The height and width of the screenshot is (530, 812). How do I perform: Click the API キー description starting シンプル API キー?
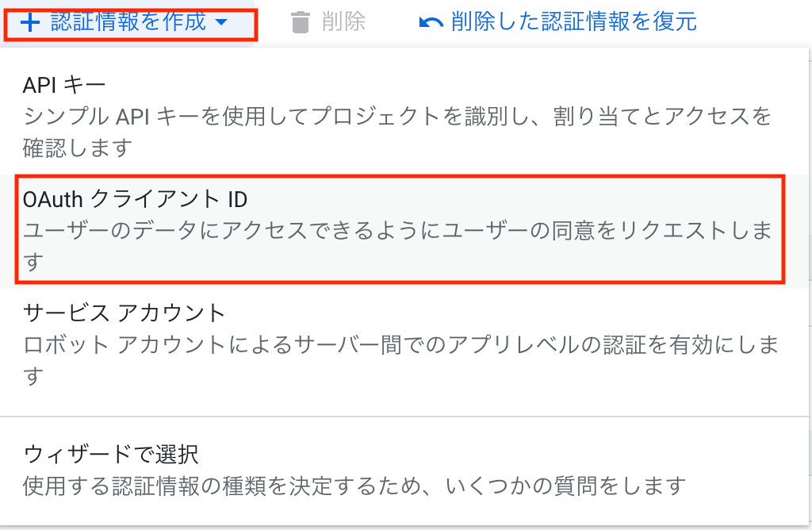tap(397, 132)
